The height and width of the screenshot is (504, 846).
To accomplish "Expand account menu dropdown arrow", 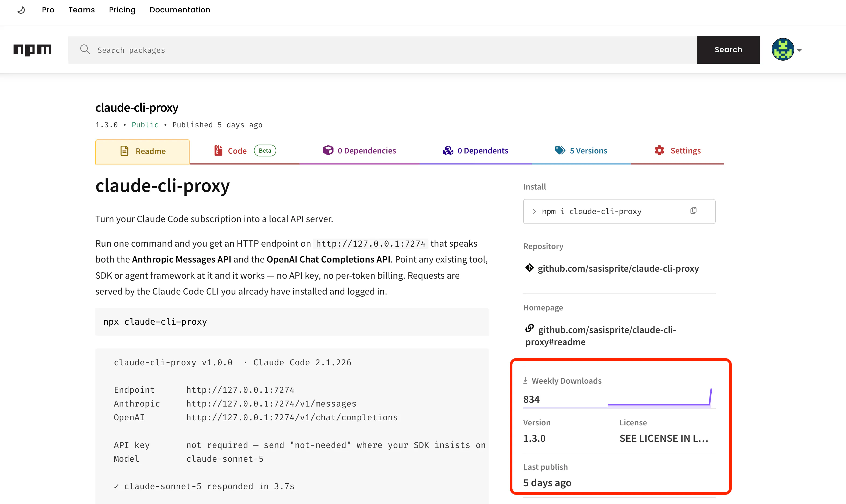I will click(799, 50).
